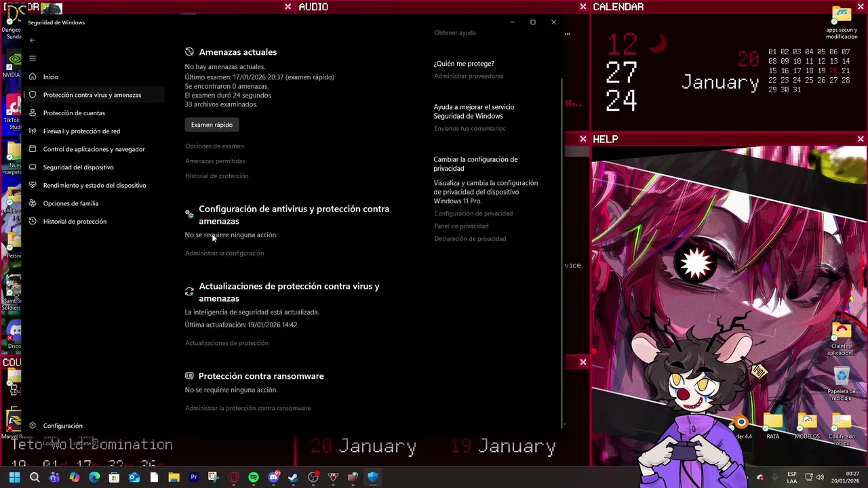The width and height of the screenshot is (868, 488).
Task: Switch to Opera browser in taskbar
Action: coord(234,477)
